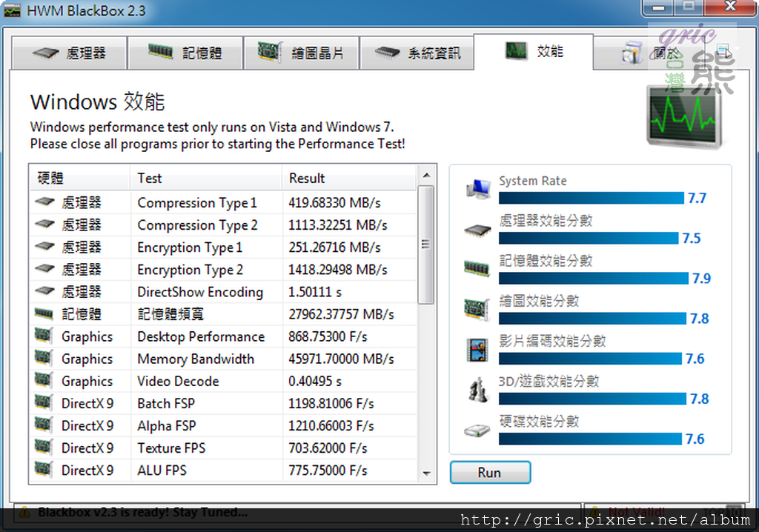The width and height of the screenshot is (759, 532).
Task: Click the HWM BlackBox title bar icon
Action: click(12, 10)
